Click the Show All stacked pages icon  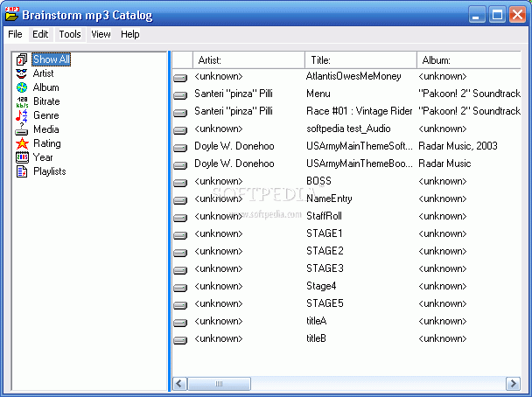click(x=22, y=59)
